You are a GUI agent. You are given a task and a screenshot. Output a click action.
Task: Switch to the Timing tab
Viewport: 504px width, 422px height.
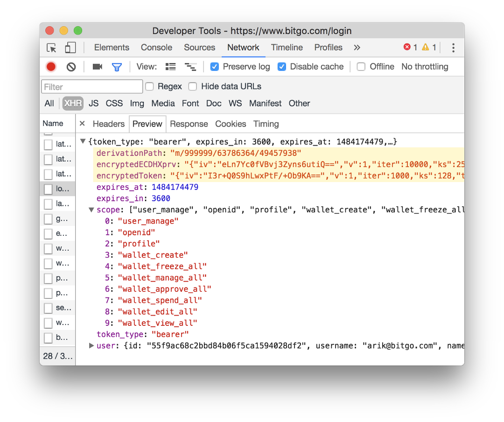pos(266,124)
